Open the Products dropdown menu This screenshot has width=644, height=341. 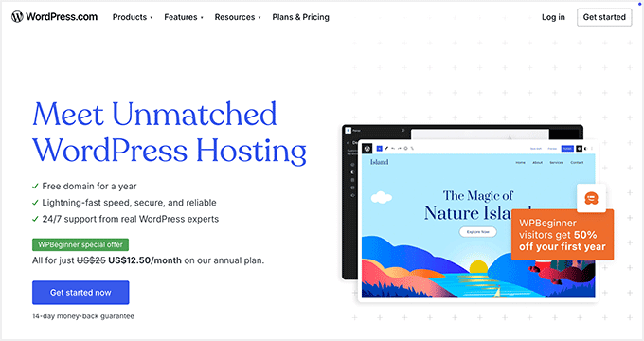133,17
